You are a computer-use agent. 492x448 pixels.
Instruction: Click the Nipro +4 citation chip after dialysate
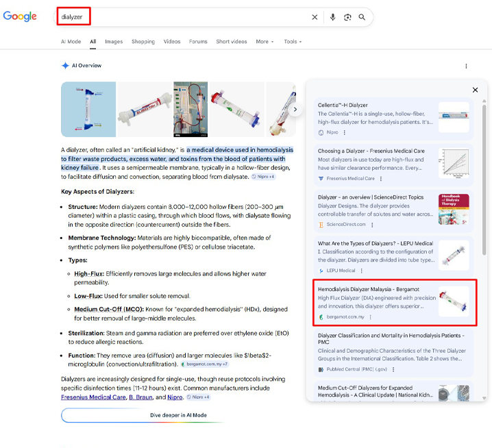point(263,177)
